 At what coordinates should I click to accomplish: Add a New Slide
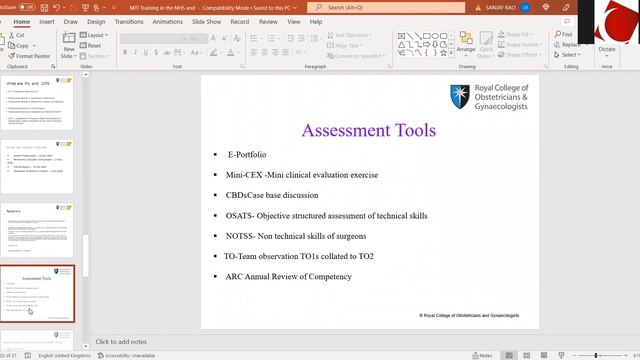coord(69,45)
